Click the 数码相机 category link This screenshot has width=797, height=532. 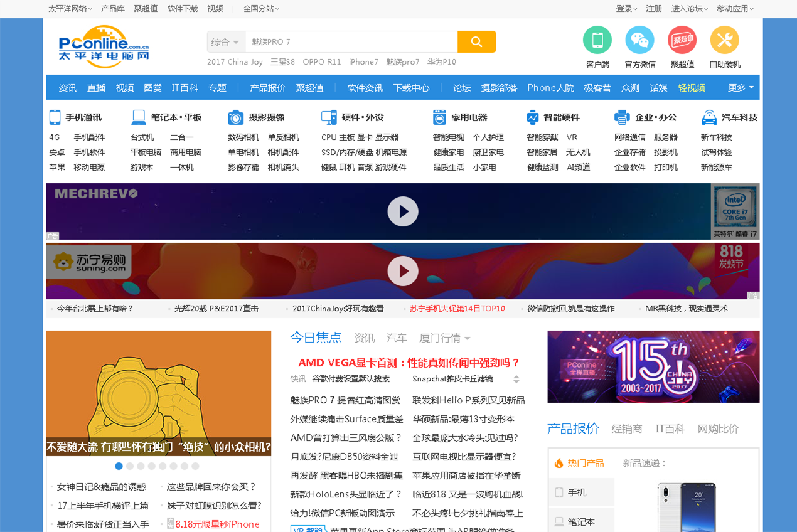[x=243, y=137]
